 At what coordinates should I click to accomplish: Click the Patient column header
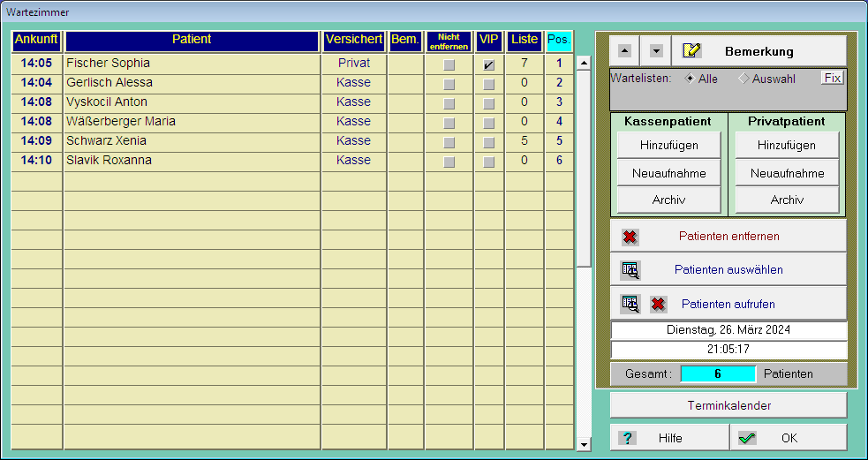point(192,41)
